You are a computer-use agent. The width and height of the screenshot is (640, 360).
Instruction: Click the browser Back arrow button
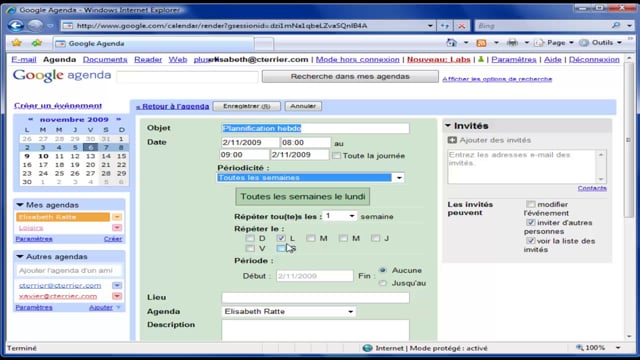click(16, 26)
